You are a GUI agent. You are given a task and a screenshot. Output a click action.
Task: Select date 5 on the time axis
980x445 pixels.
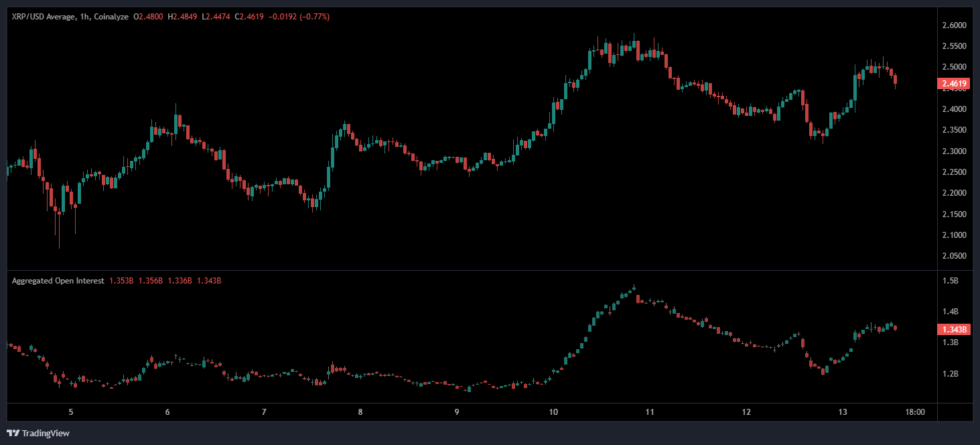tap(70, 412)
